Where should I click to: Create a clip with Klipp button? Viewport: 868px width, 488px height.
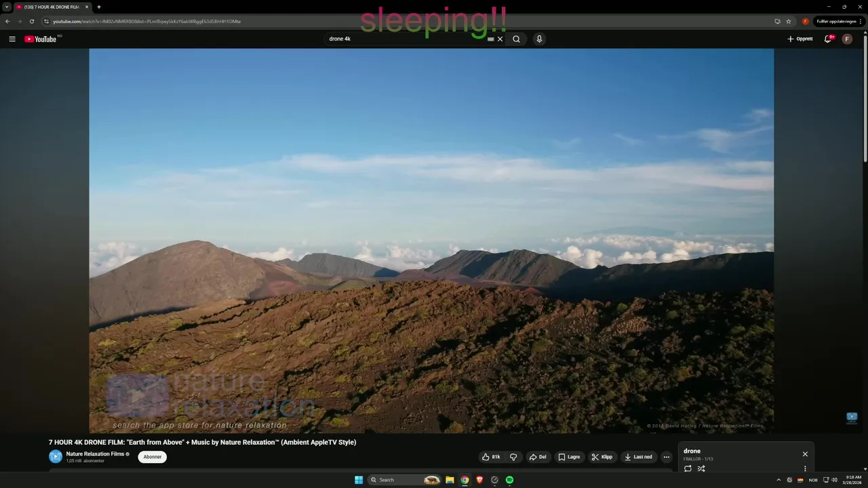coord(601,457)
